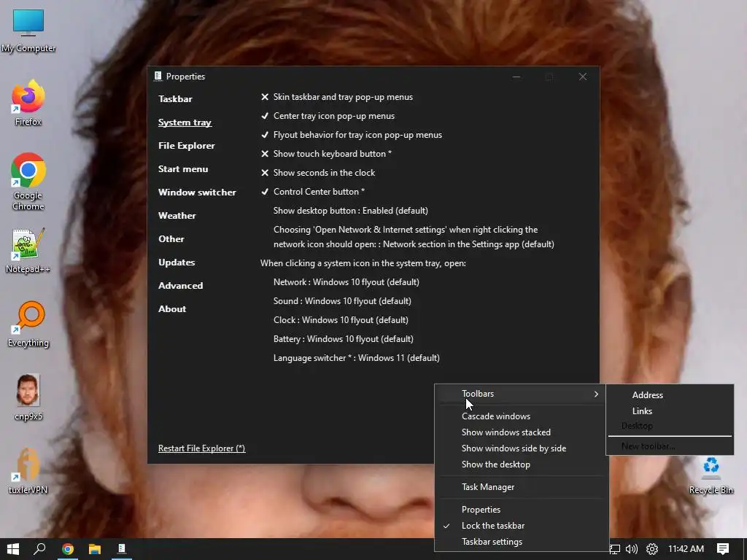Open the File Explorer section
This screenshot has height=560, width=747.
[x=186, y=146]
